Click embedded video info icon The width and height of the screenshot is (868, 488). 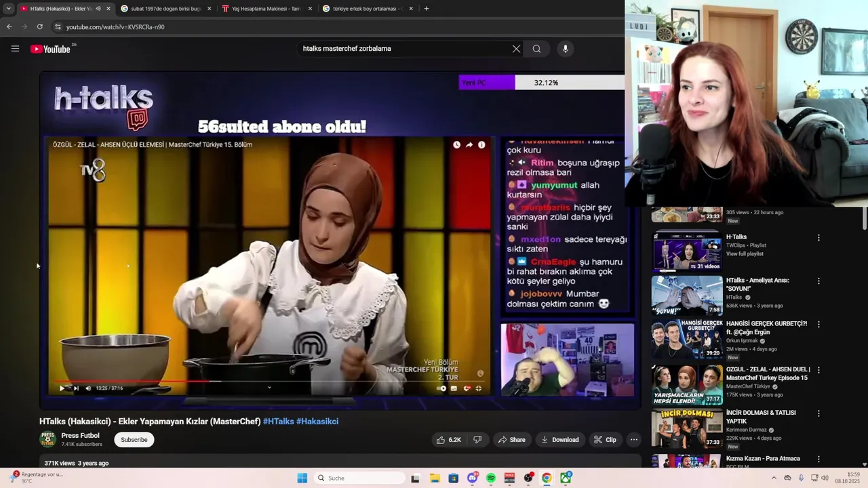point(481,145)
